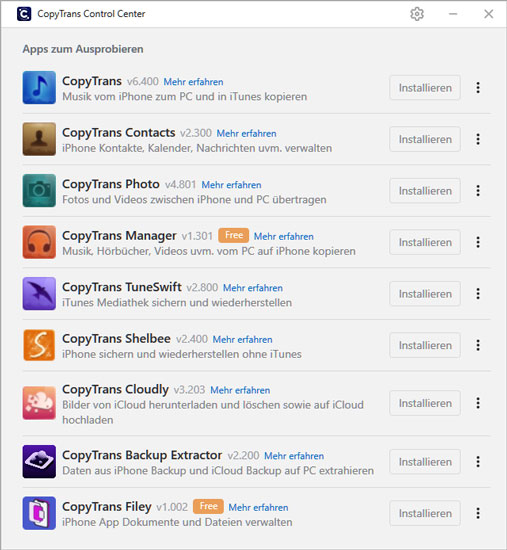This screenshot has height=550, width=507.
Task: Open Mehr erfahren link for CopyTrans TuneSwift
Action: [253, 288]
